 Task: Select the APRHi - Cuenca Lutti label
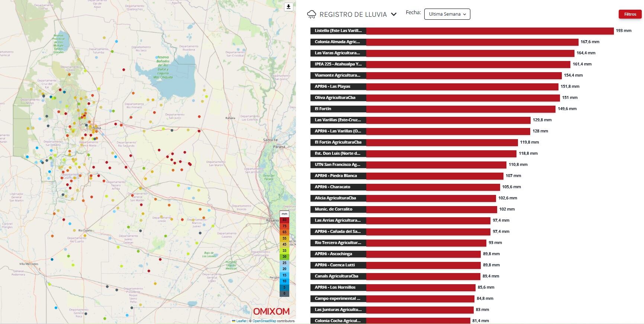point(338,265)
